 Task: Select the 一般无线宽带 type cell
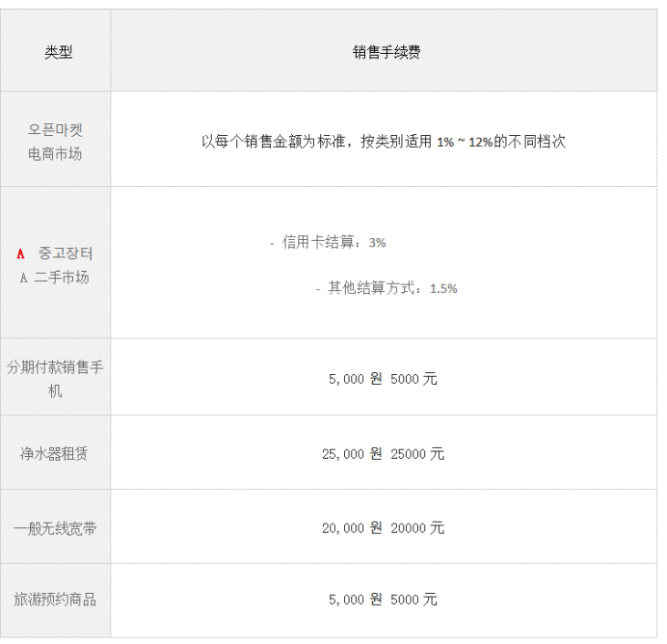(55, 528)
